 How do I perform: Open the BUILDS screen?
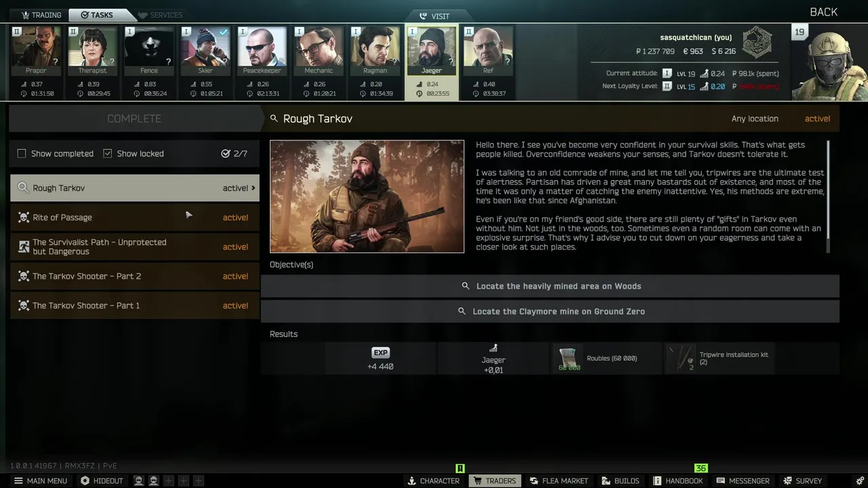(620, 481)
